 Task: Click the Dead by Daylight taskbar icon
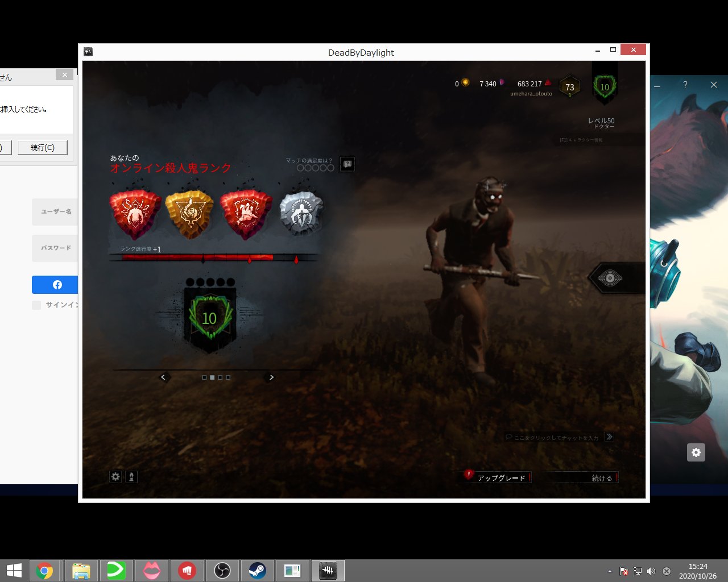coord(328,571)
